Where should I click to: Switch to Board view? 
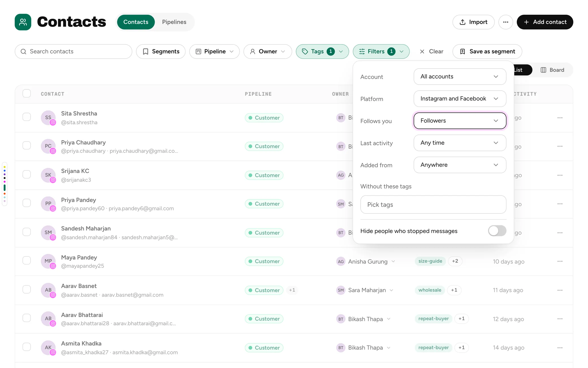(x=552, y=70)
